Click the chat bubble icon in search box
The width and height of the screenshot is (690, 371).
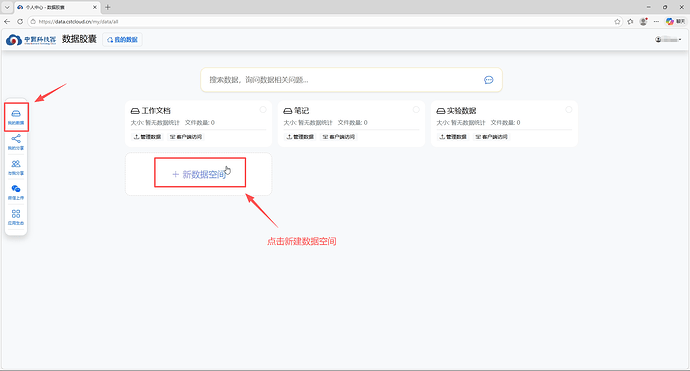(488, 80)
